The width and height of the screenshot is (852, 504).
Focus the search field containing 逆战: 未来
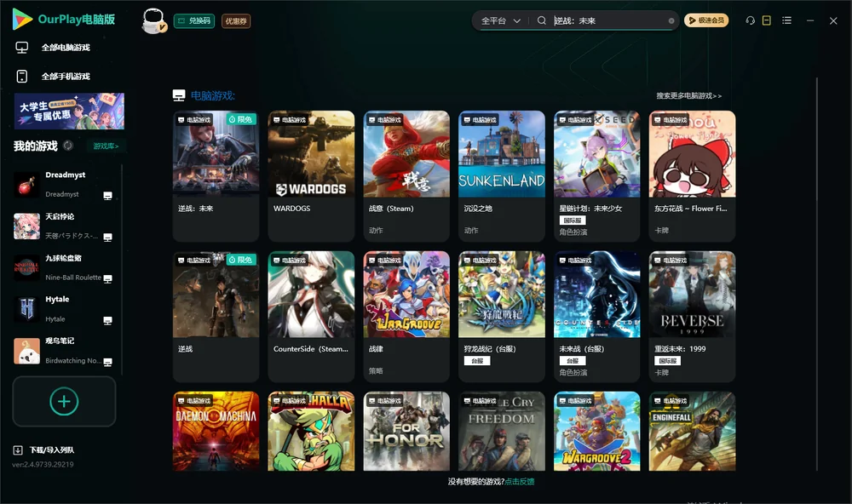point(610,20)
